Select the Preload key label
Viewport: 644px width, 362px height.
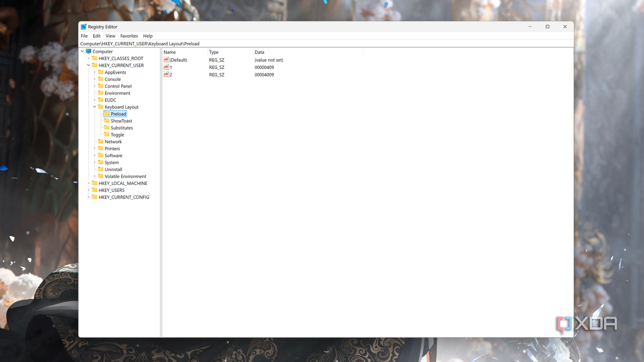pyautogui.click(x=118, y=114)
